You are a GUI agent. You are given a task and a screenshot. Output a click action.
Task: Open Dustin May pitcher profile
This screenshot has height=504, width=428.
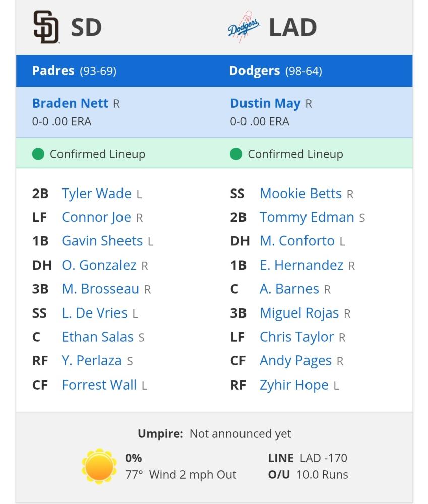point(265,103)
